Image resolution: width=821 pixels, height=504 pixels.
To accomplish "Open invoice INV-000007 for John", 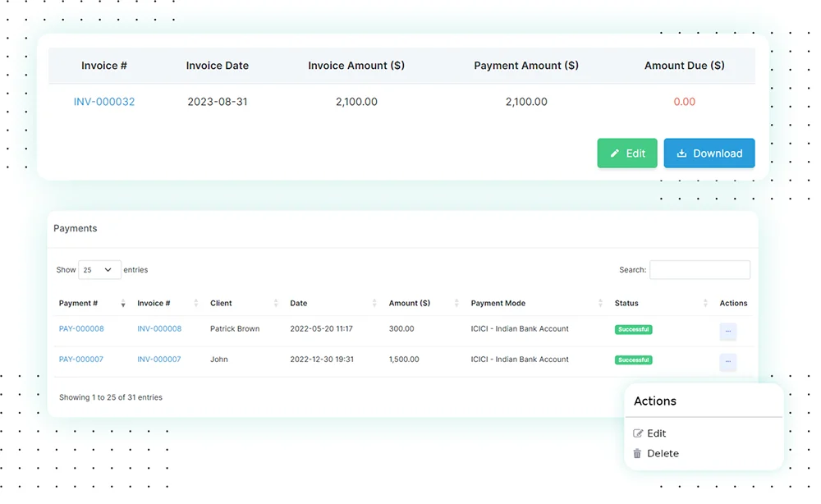I will click(x=159, y=360).
